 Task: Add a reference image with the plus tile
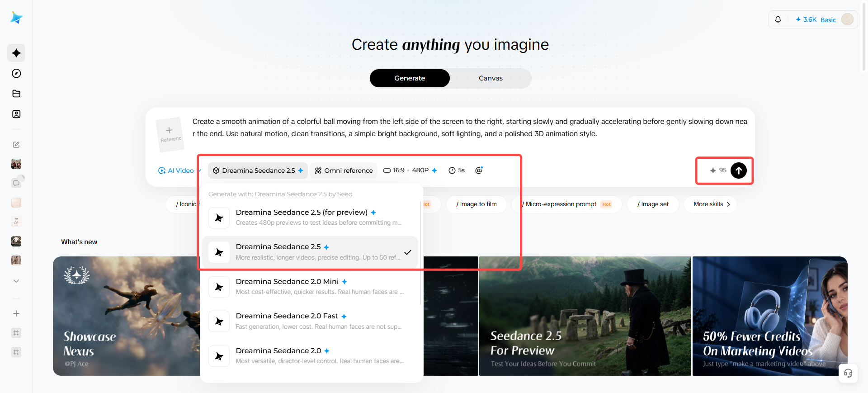click(x=170, y=134)
